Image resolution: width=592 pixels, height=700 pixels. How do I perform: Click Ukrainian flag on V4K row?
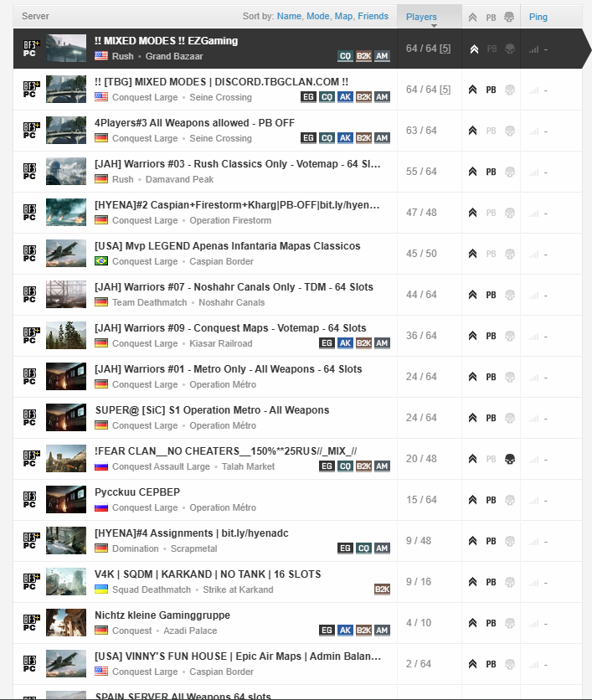(x=101, y=589)
